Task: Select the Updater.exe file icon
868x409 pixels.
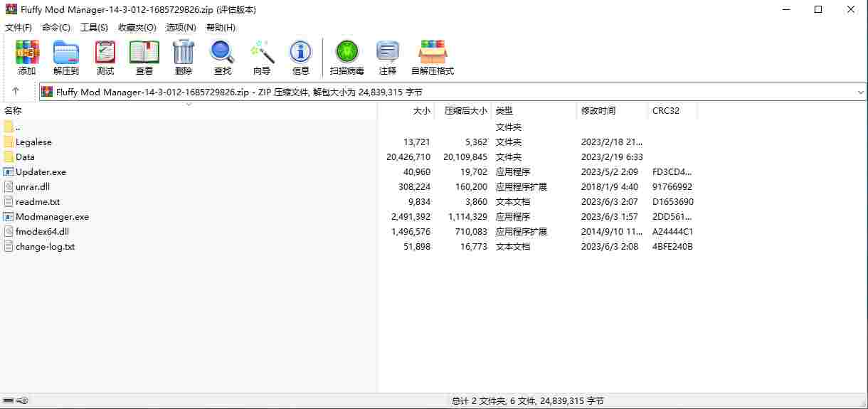Action: click(9, 172)
